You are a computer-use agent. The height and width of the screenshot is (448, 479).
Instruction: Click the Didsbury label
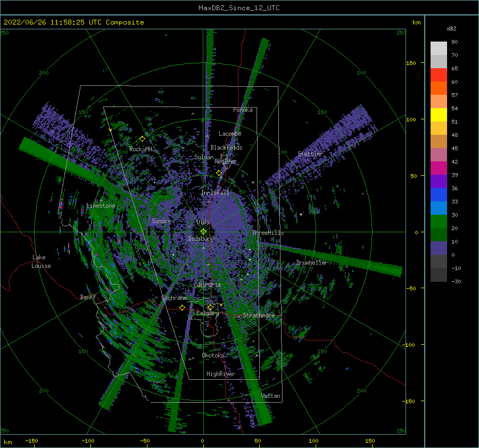201,239
